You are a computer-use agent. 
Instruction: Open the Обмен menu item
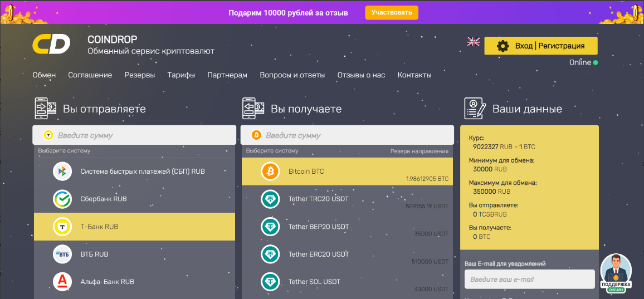point(45,75)
